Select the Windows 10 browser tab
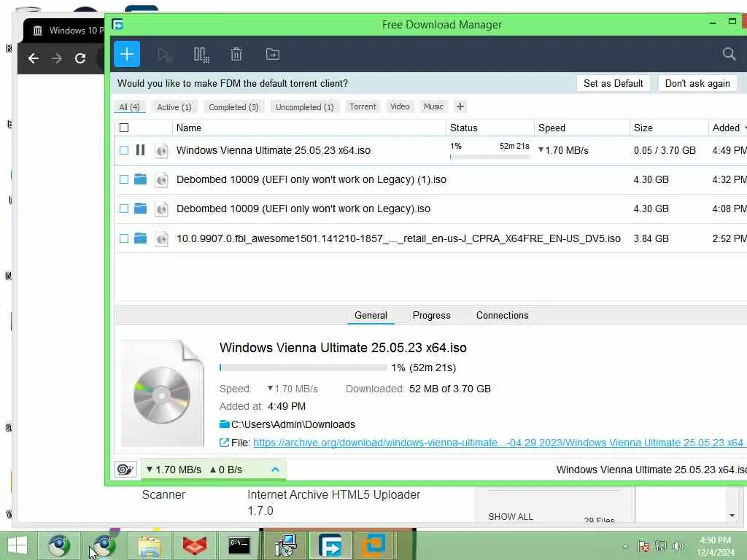 click(x=64, y=31)
